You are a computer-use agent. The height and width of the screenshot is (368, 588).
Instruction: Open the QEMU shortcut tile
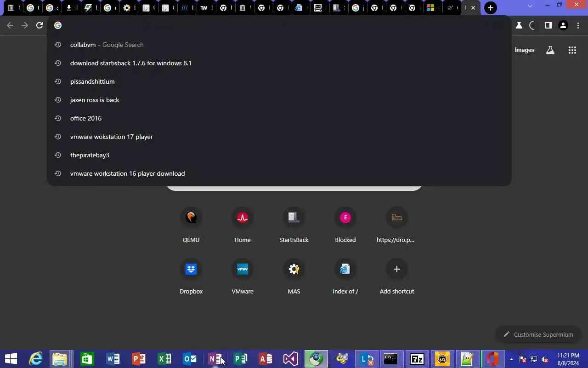[x=191, y=225]
